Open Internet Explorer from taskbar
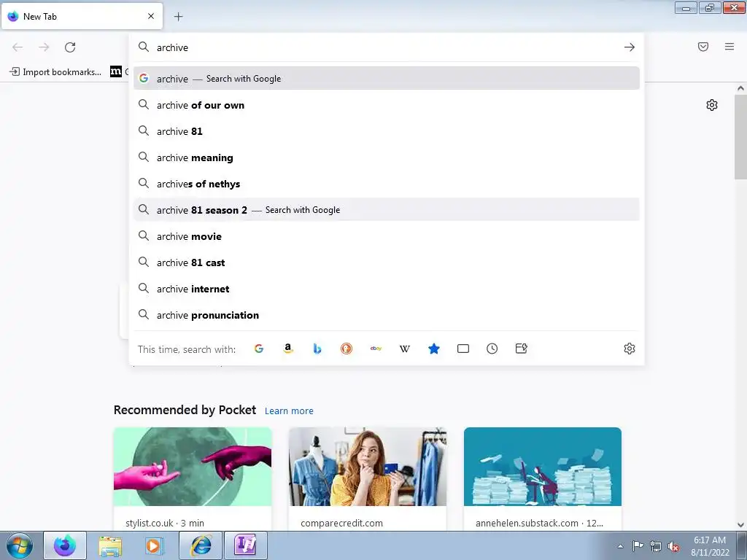 point(201,545)
